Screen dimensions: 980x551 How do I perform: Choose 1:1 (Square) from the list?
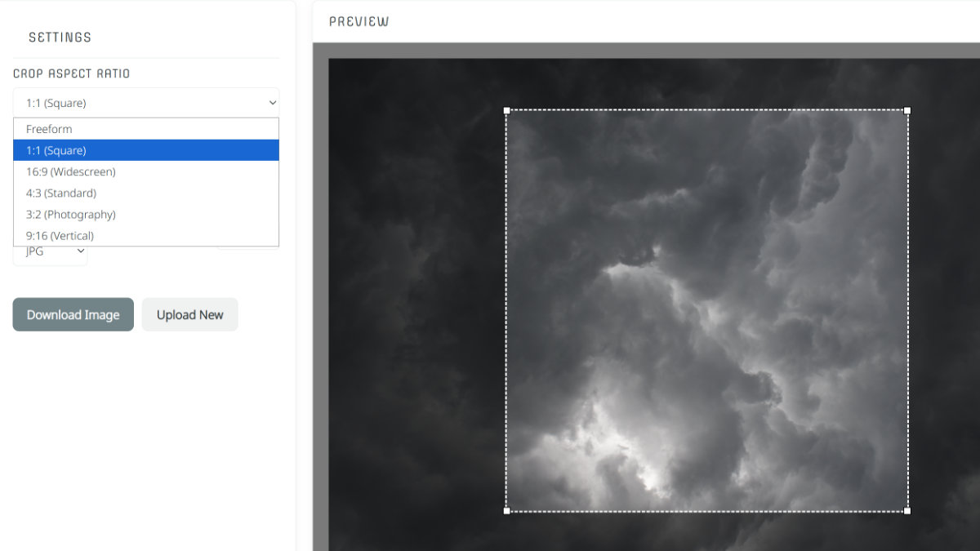click(x=56, y=150)
